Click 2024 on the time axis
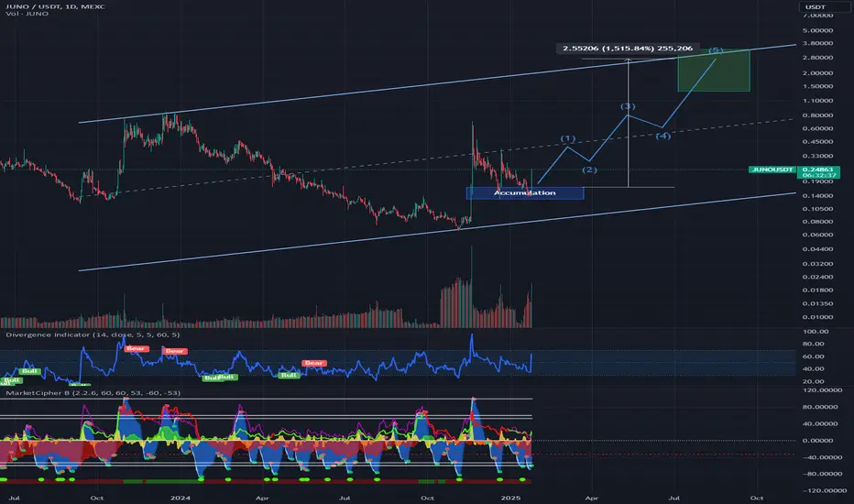 point(180,498)
